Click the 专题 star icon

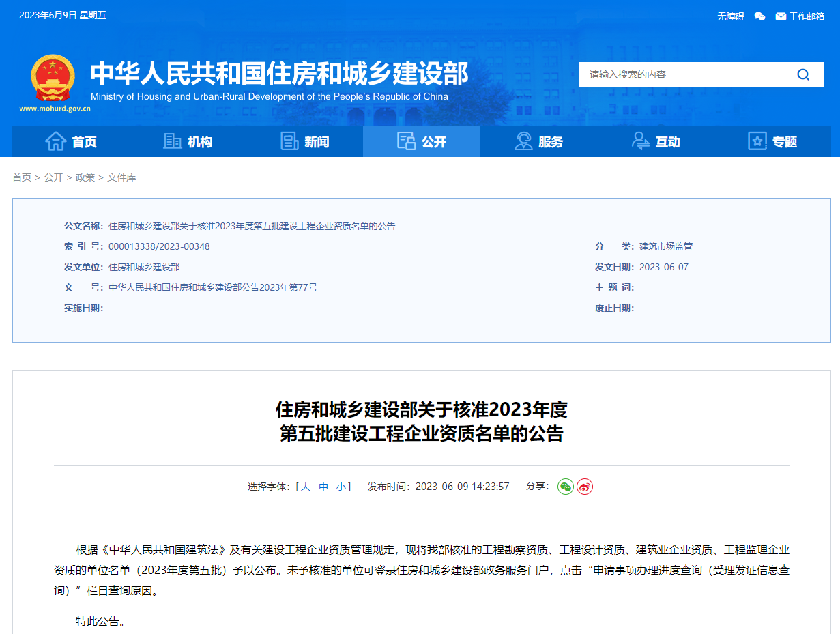point(757,141)
